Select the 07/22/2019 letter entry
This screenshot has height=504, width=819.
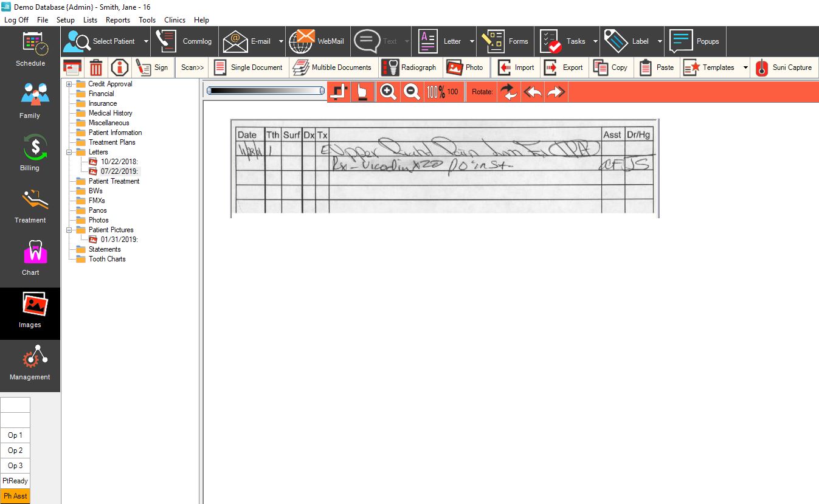pos(119,171)
